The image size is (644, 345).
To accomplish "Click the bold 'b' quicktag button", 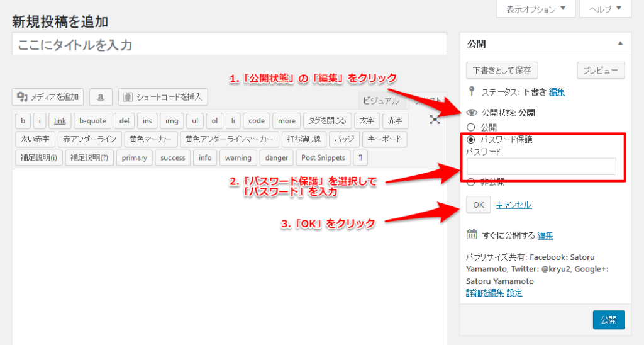I will 23,121.
